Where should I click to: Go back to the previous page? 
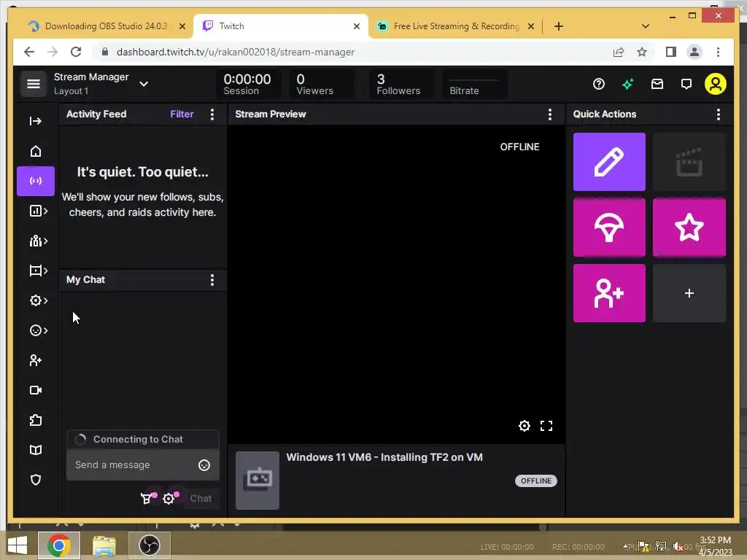click(29, 52)
